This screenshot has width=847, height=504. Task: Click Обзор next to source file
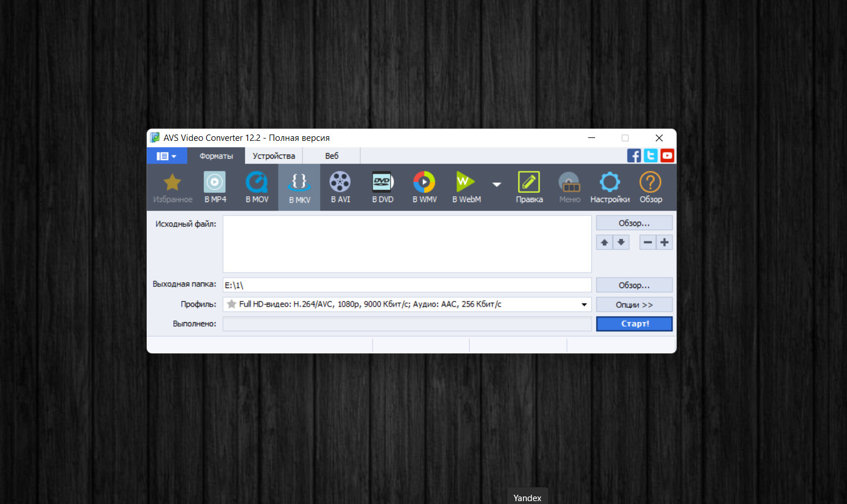tap(634, 223)
